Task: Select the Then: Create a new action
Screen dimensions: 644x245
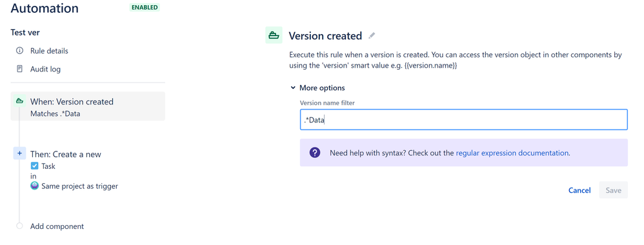Action: click(x=65, y=154)
